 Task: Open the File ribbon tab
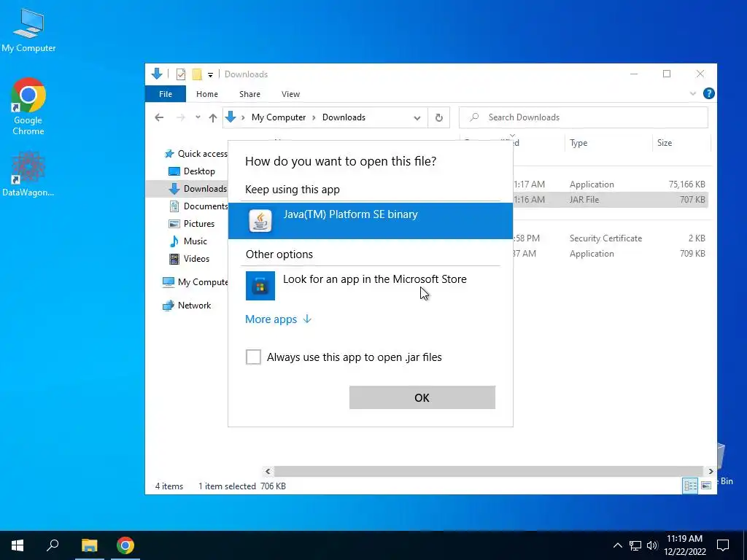click(x=166, y=94)
